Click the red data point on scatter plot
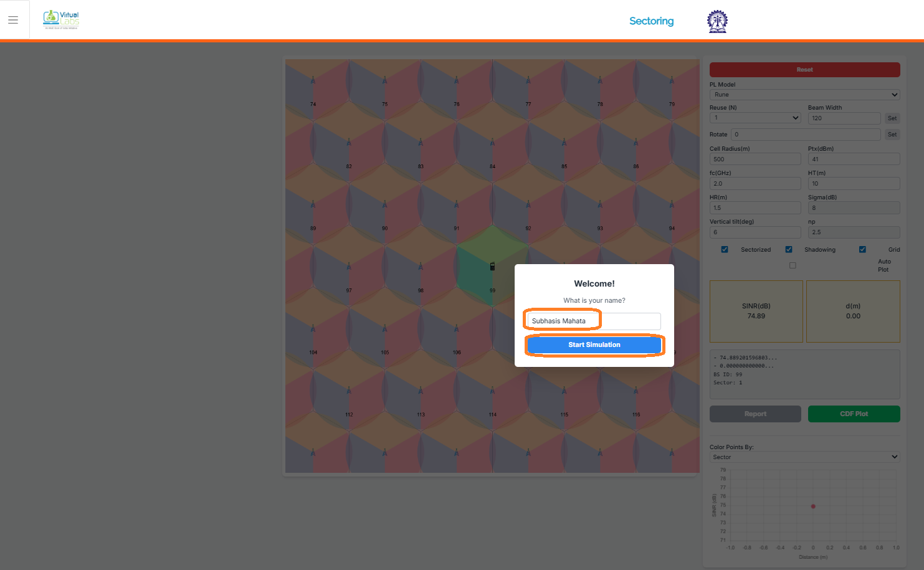The height and width of the screenshot is (570, 924). tap(813, 506)
